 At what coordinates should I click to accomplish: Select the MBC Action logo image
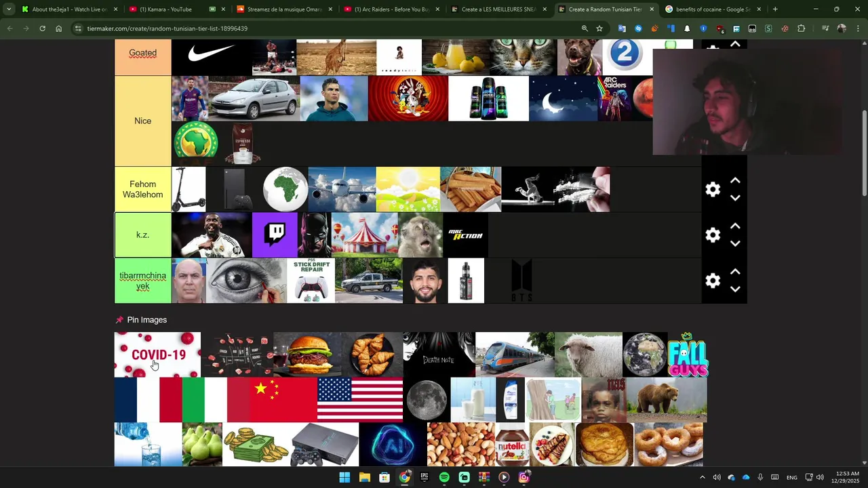(465, 235)
